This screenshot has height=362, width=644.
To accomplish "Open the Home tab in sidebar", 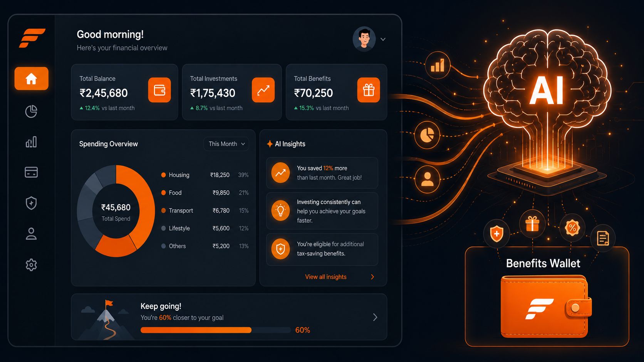I will point(31,78).
